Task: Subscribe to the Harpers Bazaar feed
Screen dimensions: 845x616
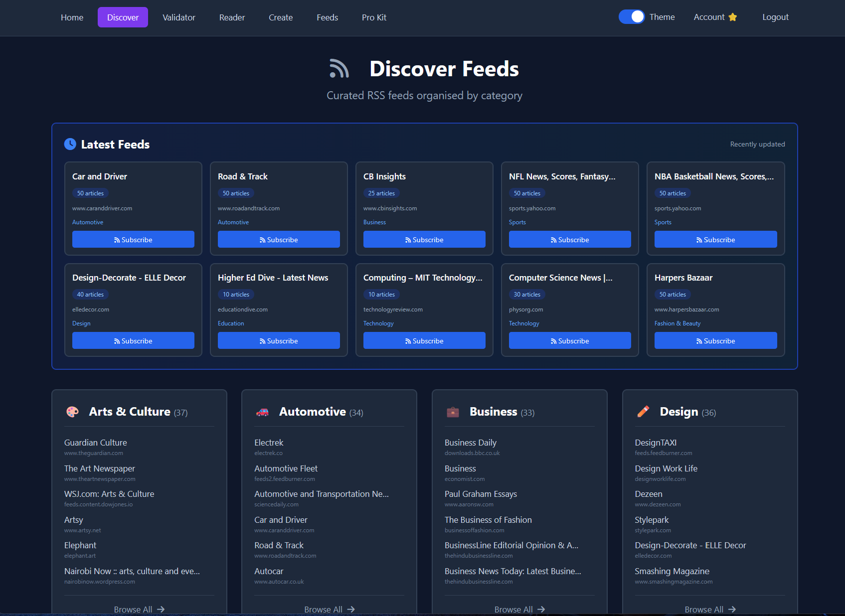Action: [x=715, y=340]
